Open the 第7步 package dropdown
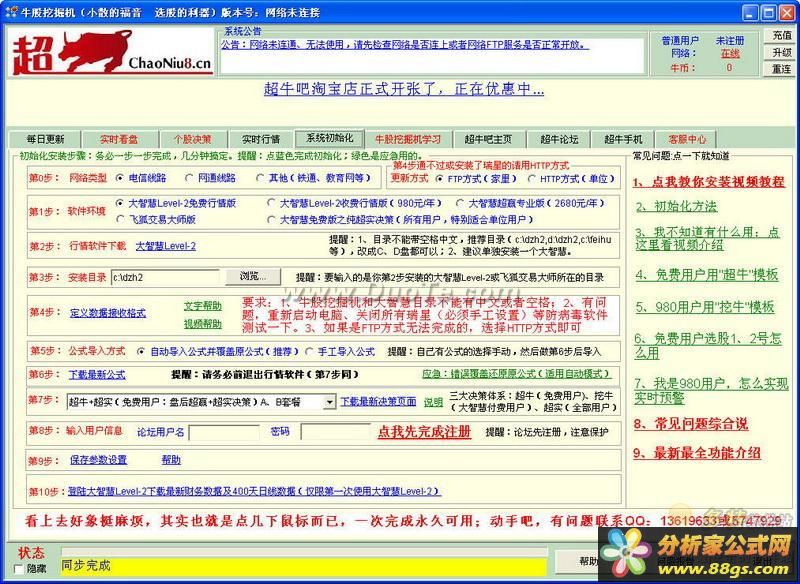 [x=330, y=402]
